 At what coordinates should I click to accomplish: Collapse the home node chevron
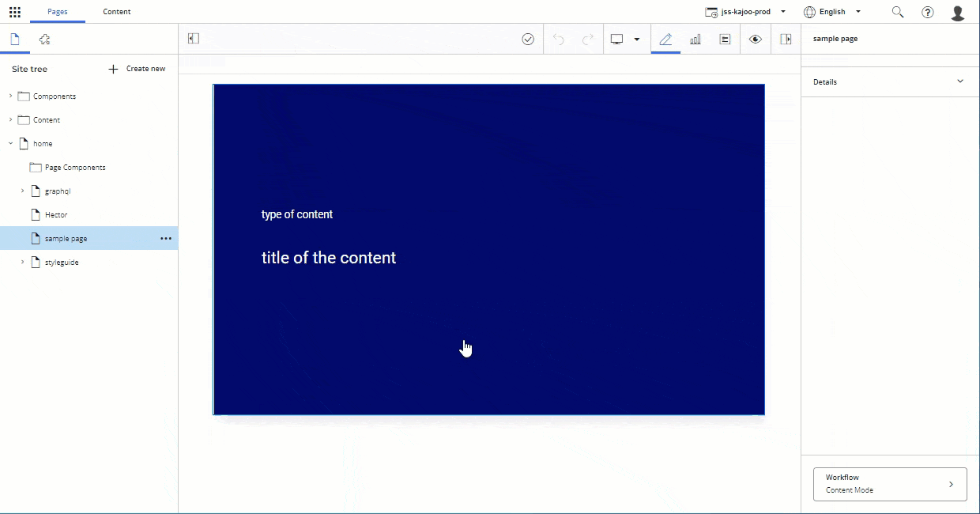click(x=10, y=143)
